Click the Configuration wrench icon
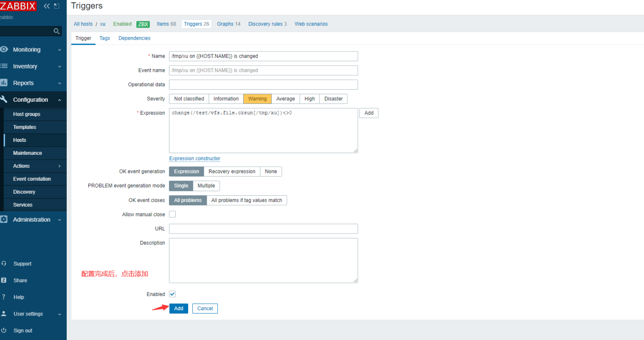Viewport: 644px width, 340px height. pos(4,99)
